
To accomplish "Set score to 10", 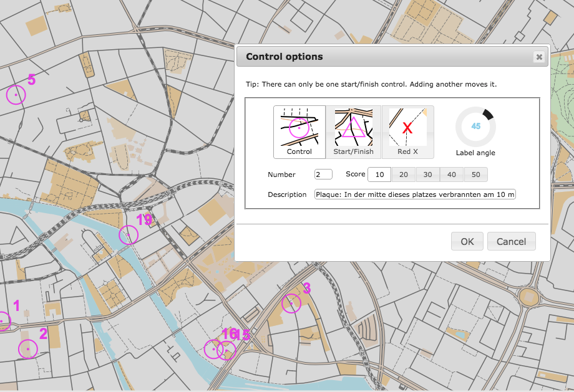I will click(x=379, y=174).
